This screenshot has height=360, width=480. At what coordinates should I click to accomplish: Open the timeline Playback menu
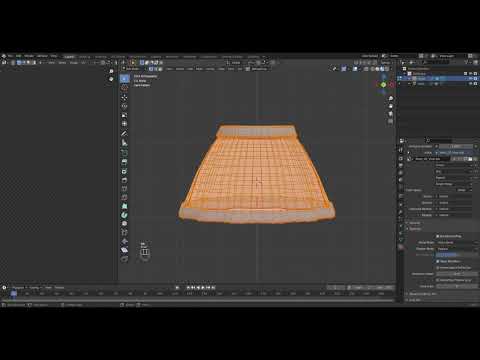19,288
